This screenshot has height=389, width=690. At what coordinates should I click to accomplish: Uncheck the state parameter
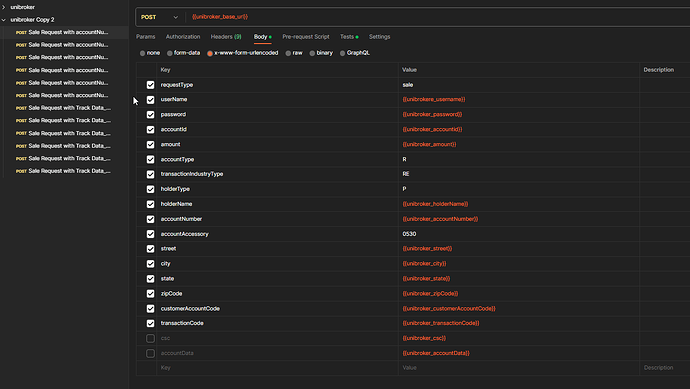[150, 279]
